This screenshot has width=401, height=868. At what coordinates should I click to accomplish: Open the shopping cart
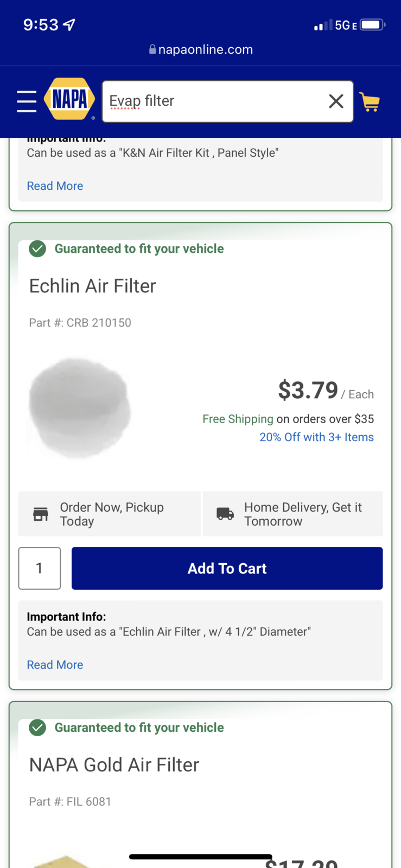click(x=370, y=101)
